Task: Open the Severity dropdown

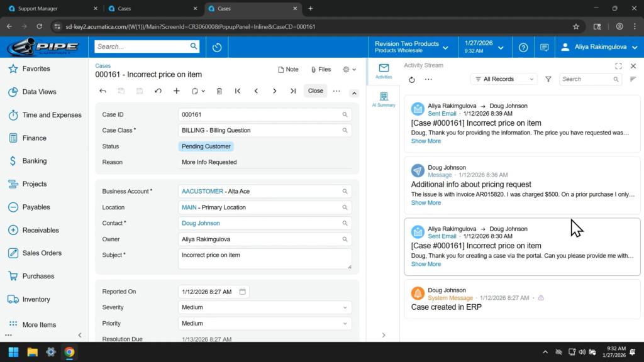Action: click(345, 307)
